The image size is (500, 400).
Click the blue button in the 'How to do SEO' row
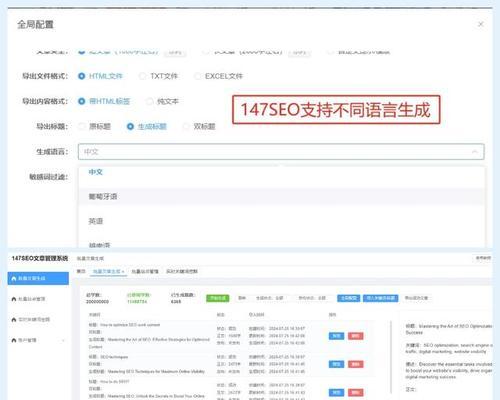(336, 393)
